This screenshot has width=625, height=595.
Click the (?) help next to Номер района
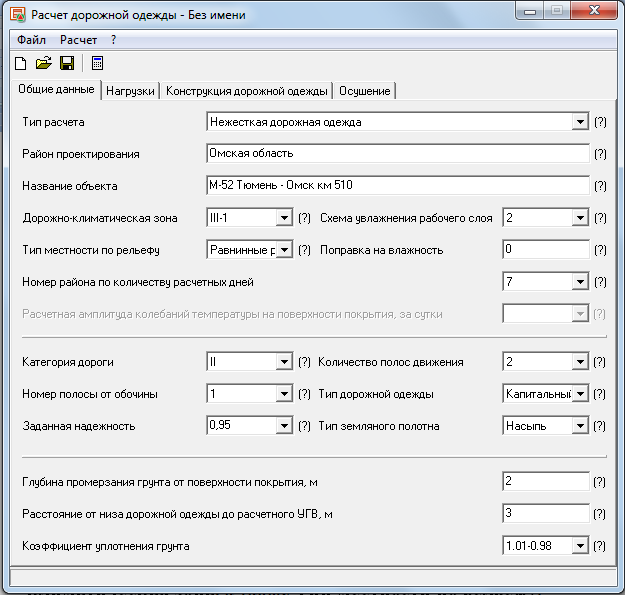[x=600, y=282]
